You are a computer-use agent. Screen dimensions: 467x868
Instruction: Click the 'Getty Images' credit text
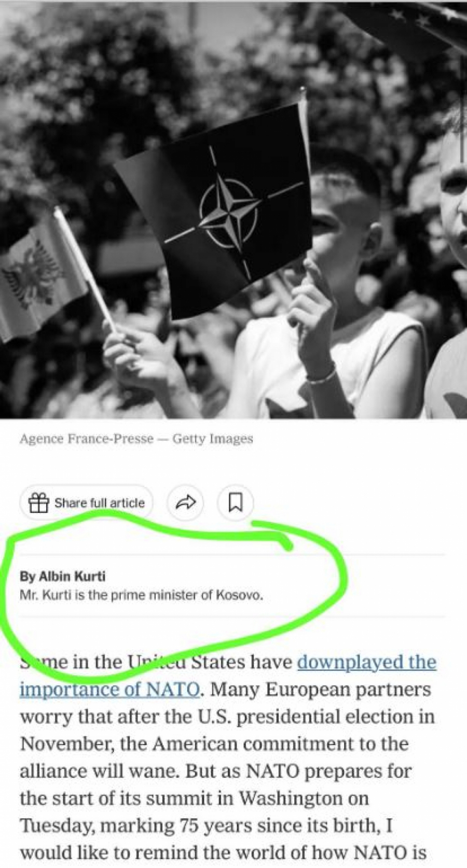[x=213, y=439]
